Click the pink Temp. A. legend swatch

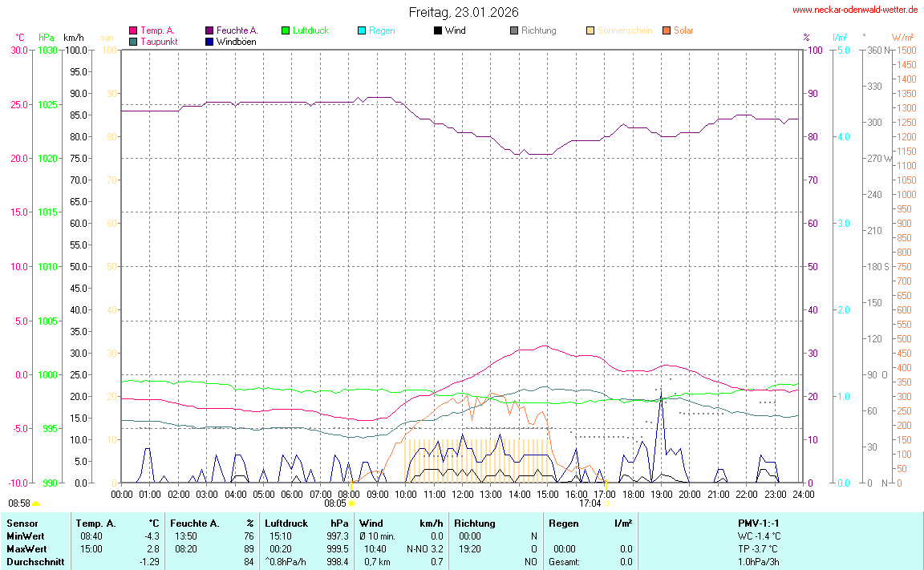(x=133, y=30)
